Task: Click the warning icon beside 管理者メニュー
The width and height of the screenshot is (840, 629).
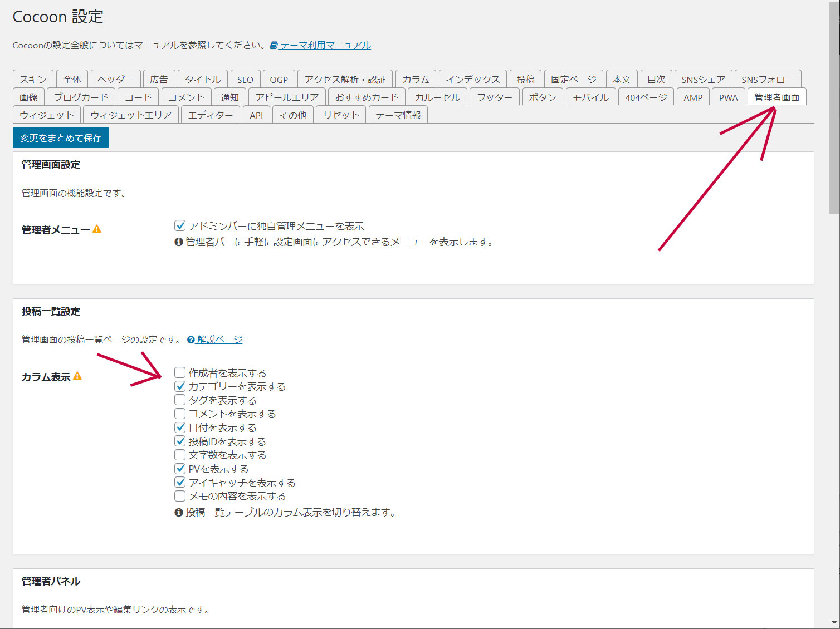Action: pyautogui.click(x=97, y=229)
